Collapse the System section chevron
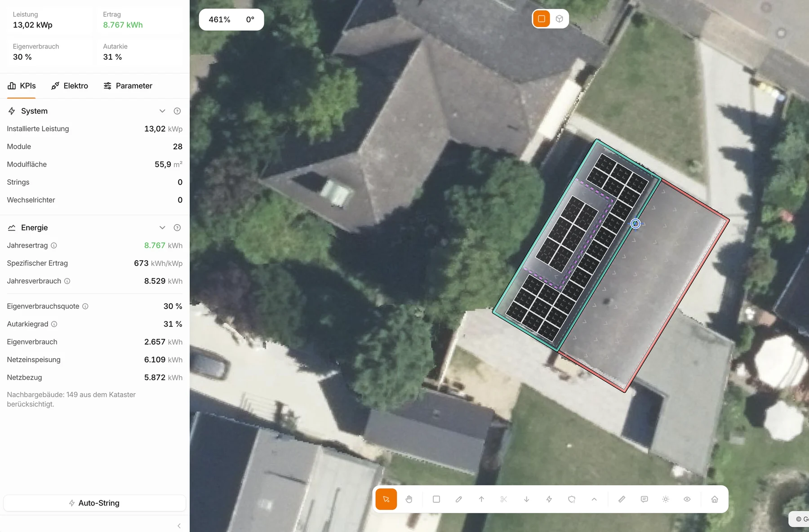This screenshot has height=532, width=809. coord(162,111)
